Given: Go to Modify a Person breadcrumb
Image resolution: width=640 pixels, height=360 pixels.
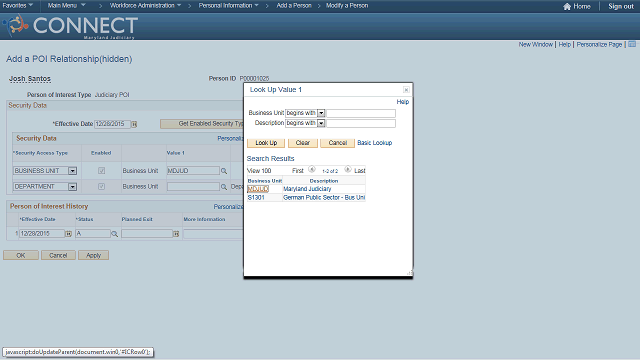Looking at the screenshot, I should [x=347, y=6].
